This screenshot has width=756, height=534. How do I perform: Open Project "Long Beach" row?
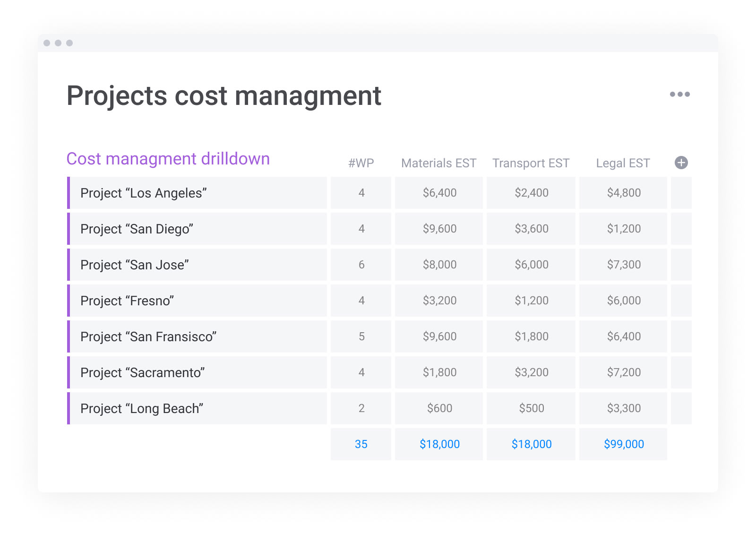pyautogui.click(x=197, y=408)
